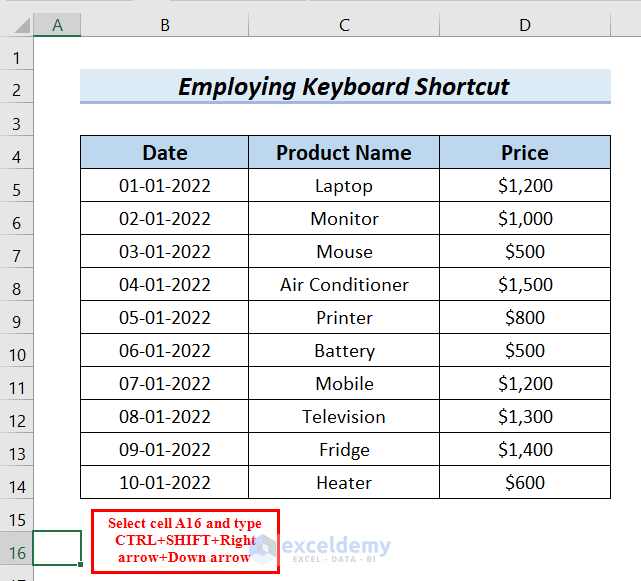This screenshot has height=581, width=641.
Task: Select the $600 price cell
Action: 525,482
